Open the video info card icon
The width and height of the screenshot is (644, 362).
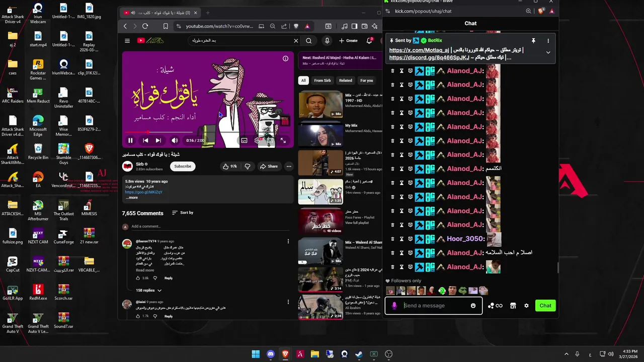coord(285,58)
